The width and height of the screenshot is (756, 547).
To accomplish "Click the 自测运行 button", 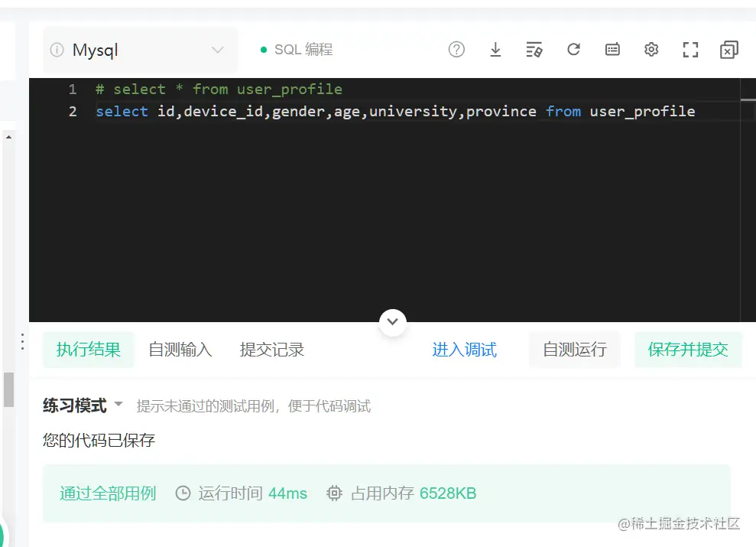I will pyautogui.click(x=575, y=350).
